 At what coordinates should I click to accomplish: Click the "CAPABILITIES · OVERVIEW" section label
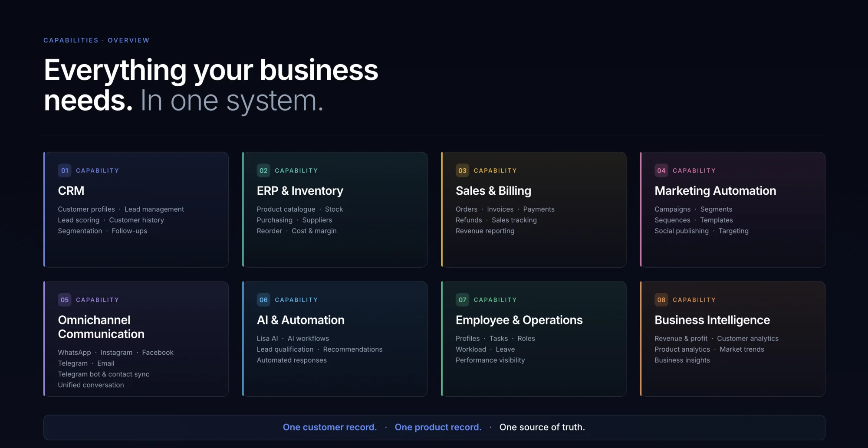[x=96, y=40]
